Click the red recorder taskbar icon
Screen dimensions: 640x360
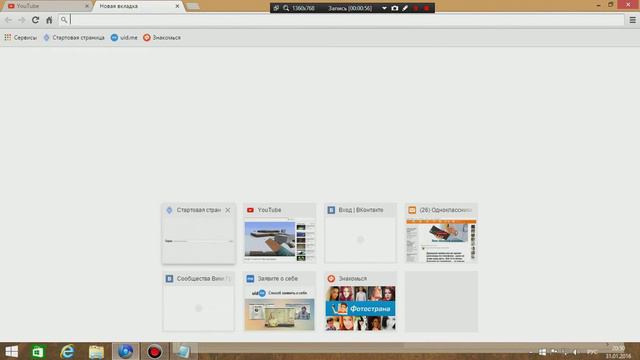tap(155, 351)
